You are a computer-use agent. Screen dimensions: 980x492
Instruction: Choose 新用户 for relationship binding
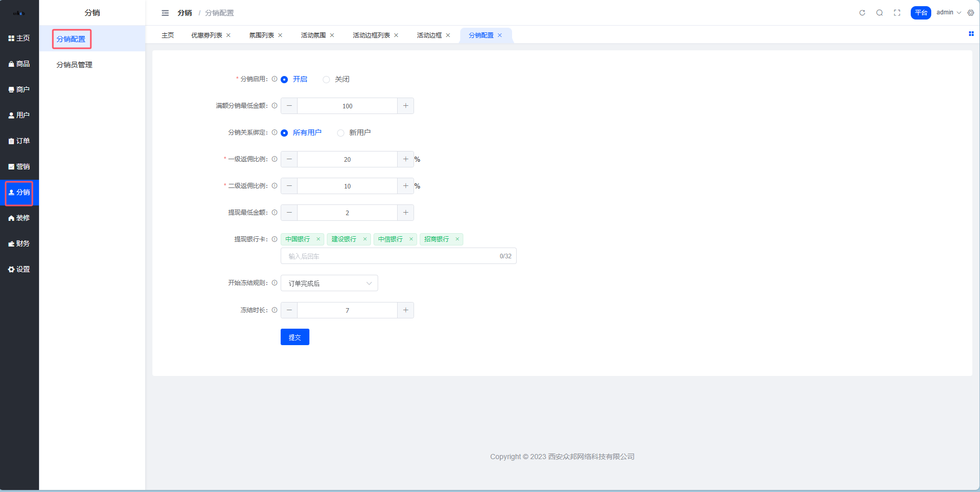tap(341, 133)
